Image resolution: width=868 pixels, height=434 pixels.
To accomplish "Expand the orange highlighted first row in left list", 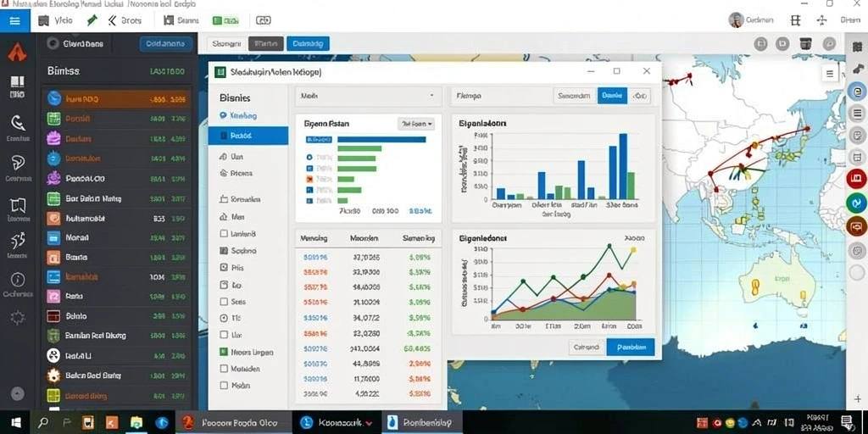I will pos(116,99).
